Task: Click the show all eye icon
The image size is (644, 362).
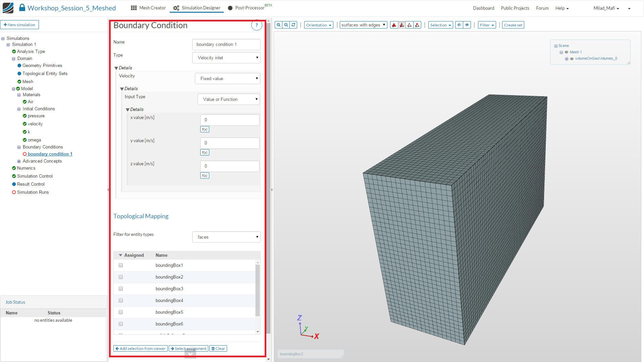Action: pos(467,25)
